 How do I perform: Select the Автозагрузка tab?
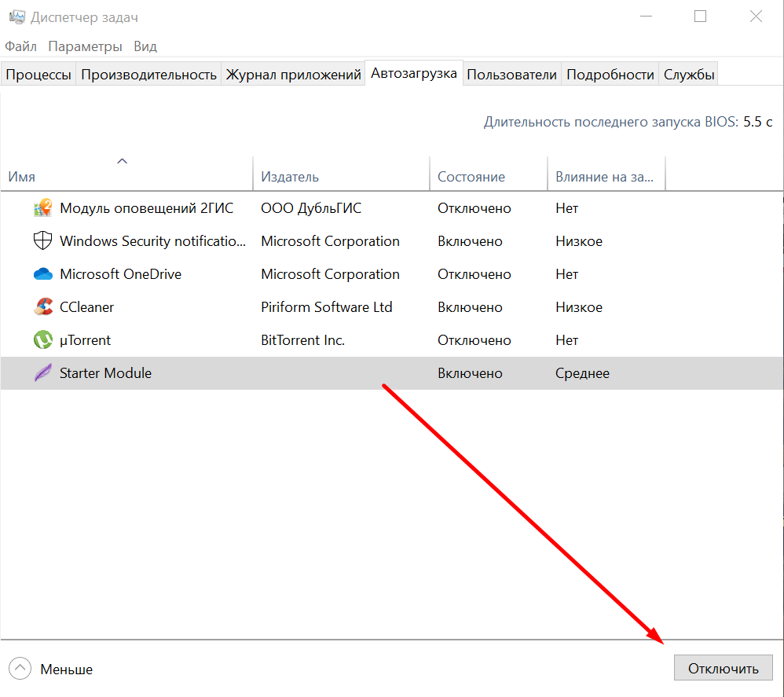click(414, 74)
